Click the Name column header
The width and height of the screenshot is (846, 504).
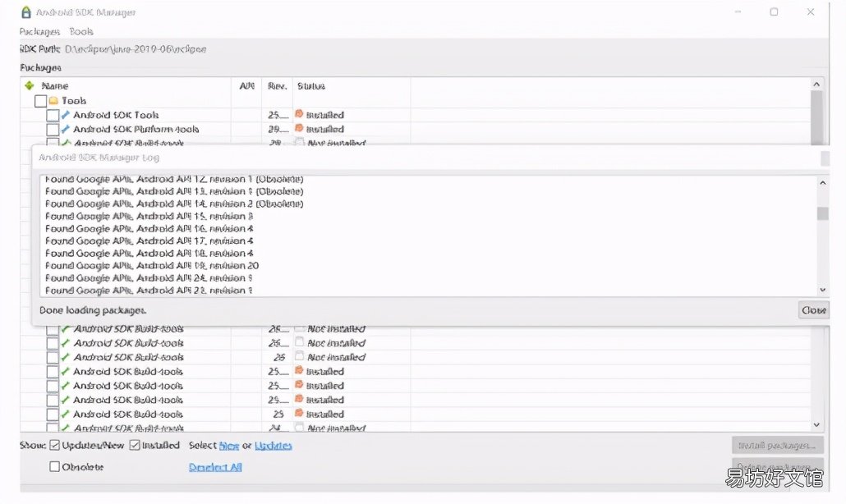[55, 85]
